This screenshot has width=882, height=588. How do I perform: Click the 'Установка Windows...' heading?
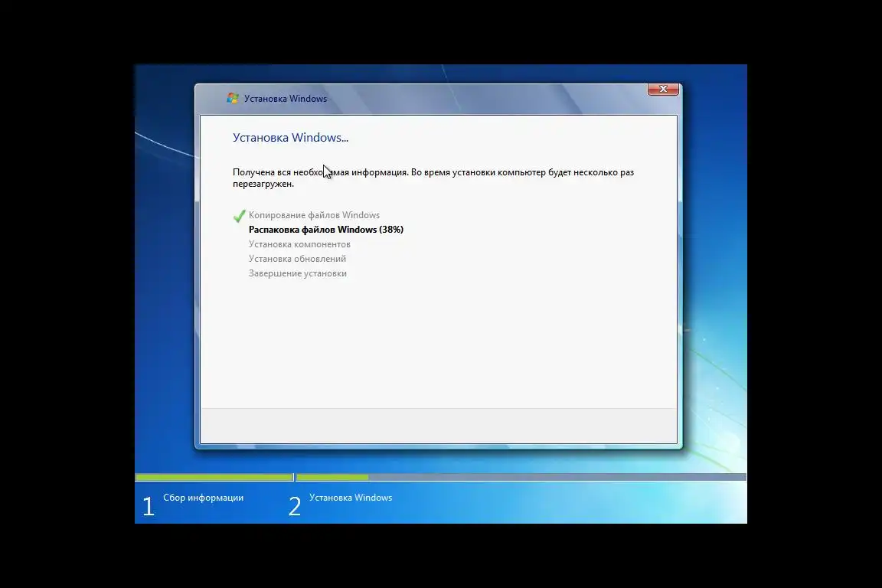[x=290, y=138]
